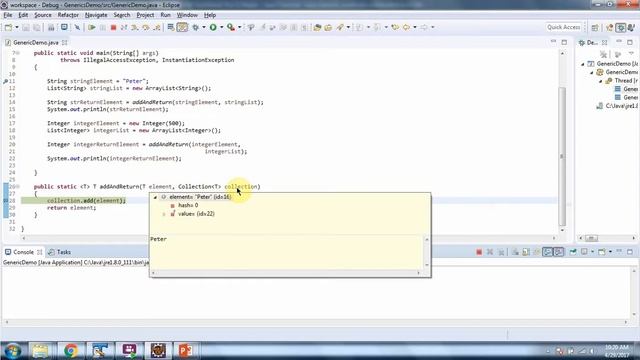640x360 pixels.
Task: Select the Console tab
Action: click(23, 252)
